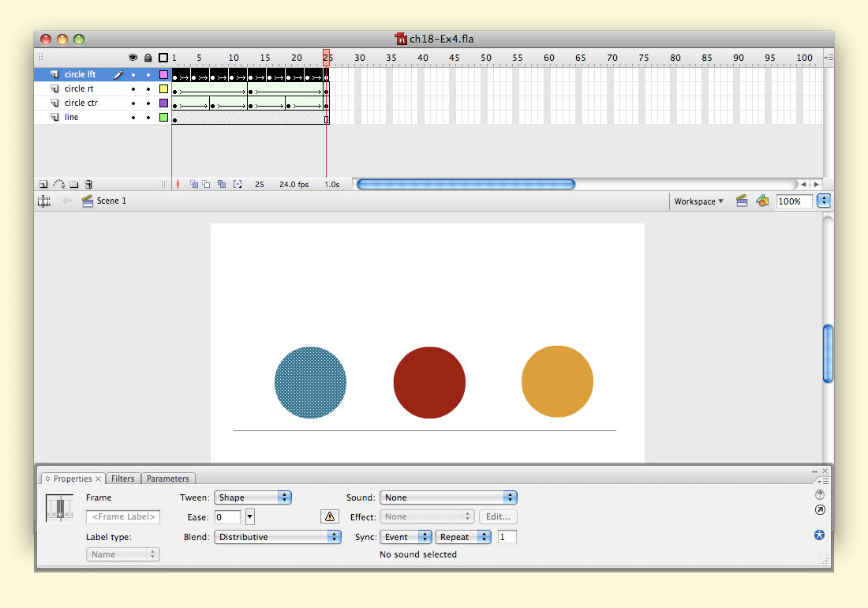
Task: Click the Frame Label input field
Action: (x=123, y=517)
